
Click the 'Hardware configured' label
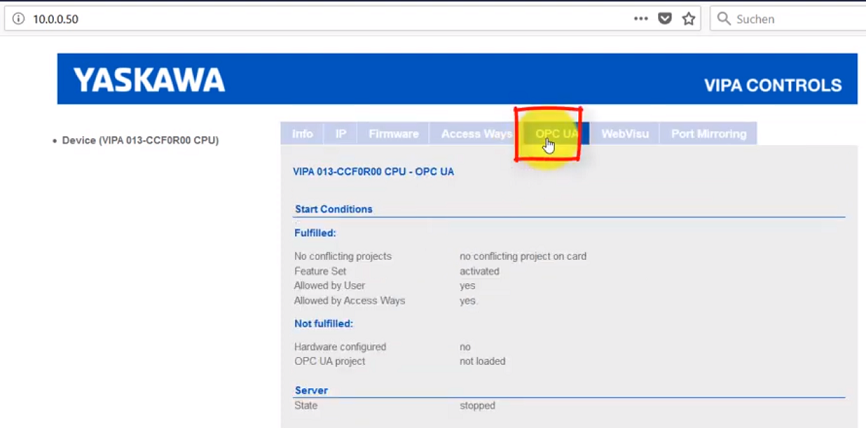pos(340,347)
